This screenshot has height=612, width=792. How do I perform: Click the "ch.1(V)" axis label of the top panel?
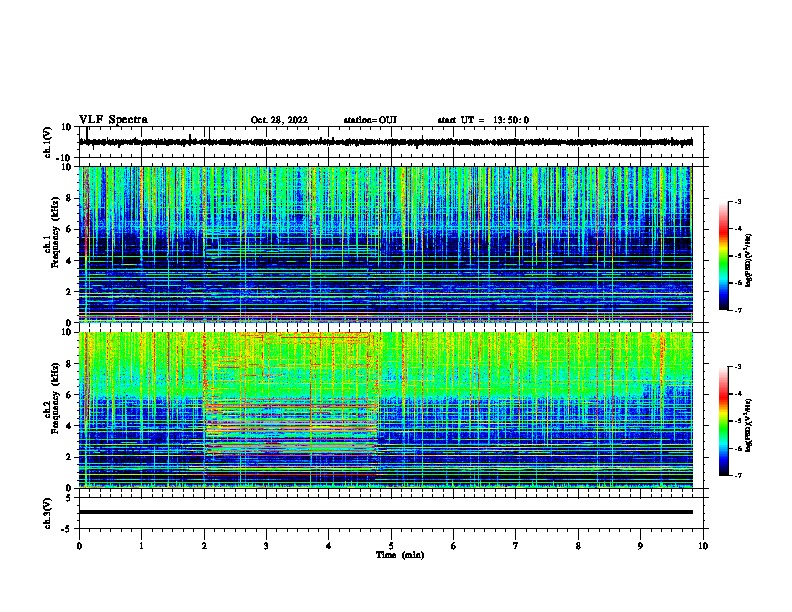point(48,142)
